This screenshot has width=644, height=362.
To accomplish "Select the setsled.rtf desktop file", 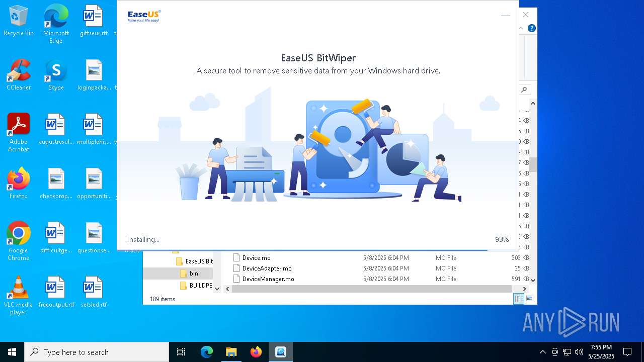I will point(94,292).
